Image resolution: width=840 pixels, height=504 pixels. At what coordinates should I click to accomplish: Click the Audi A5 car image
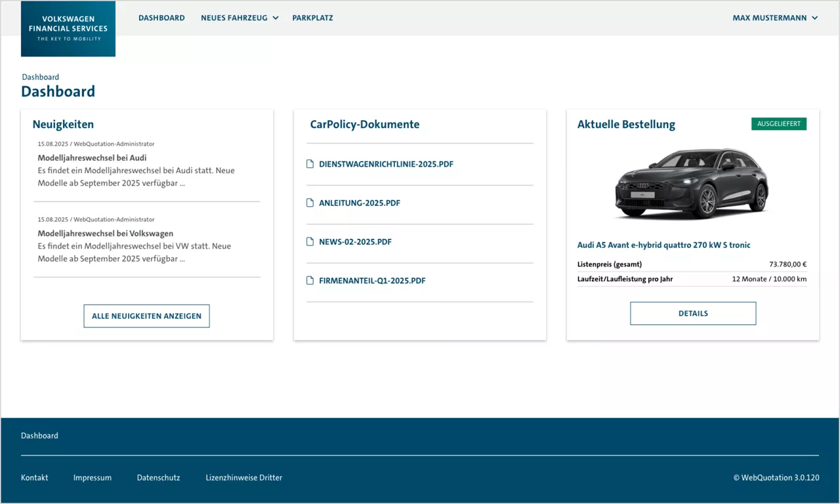[691, 184]
